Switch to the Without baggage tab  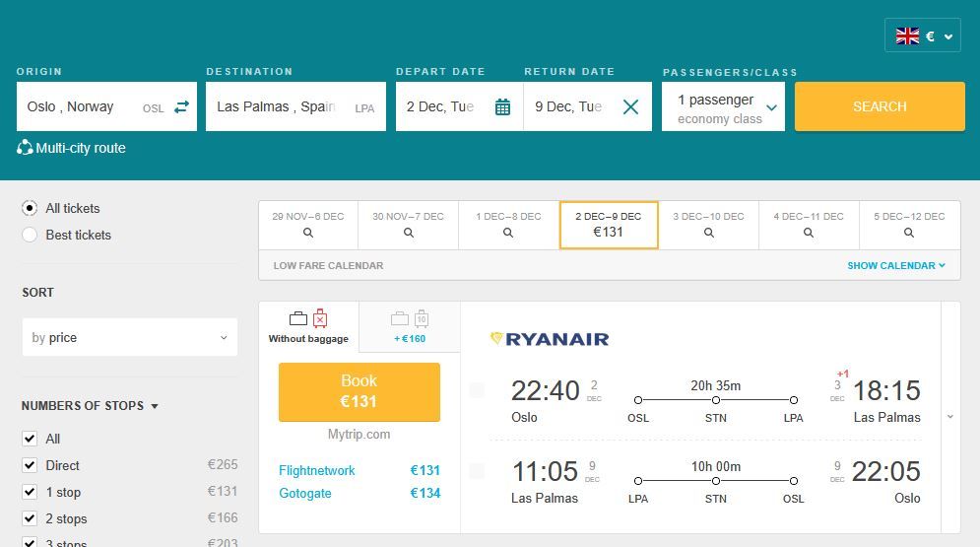click(308, 327)
